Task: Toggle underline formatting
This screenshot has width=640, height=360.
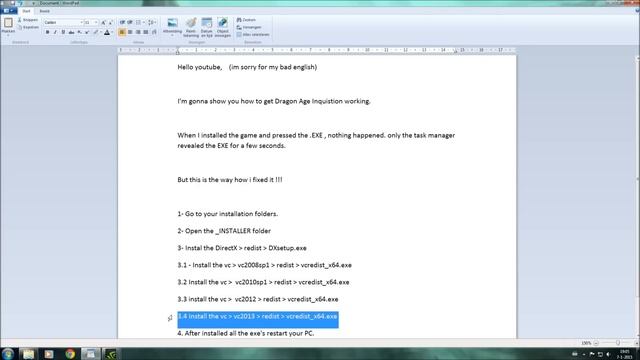Action: tap(63, 32)
